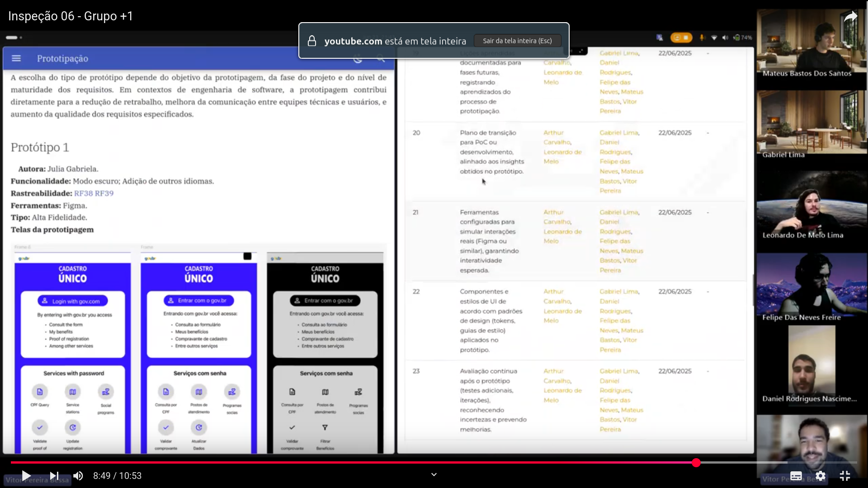Click the video title 'Inspeção 06 - Grupo +1'

click(71, 16)
